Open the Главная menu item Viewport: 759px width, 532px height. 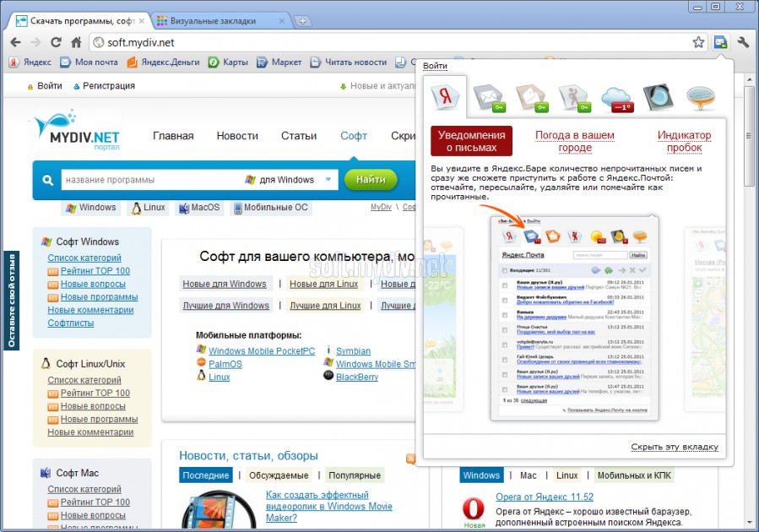pyautogui.click(x=173, y=136)
